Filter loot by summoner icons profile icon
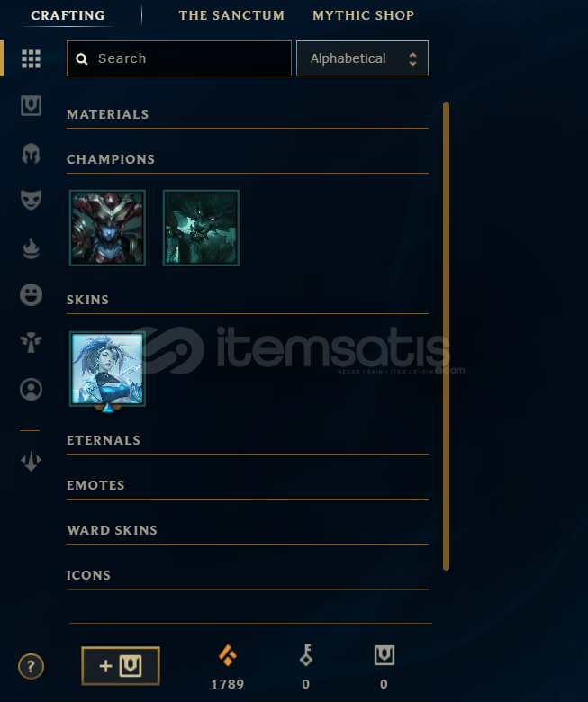The width and height of the screenshot is (588, 702). [31, 389]
